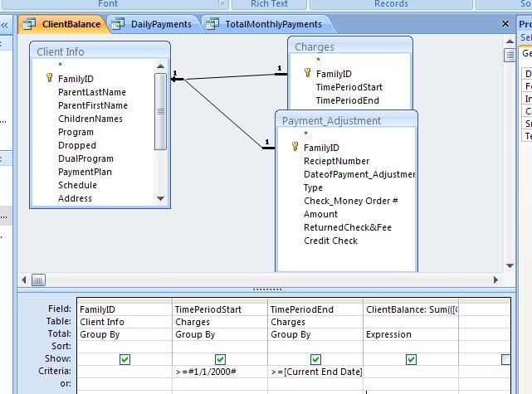Select Check_Money Order # field

[351, 201]
